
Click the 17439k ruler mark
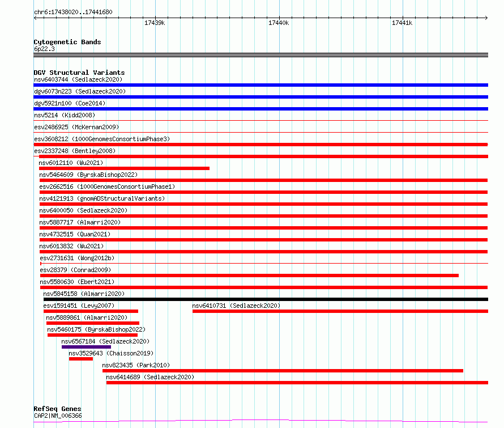click(x=155, y=23)
